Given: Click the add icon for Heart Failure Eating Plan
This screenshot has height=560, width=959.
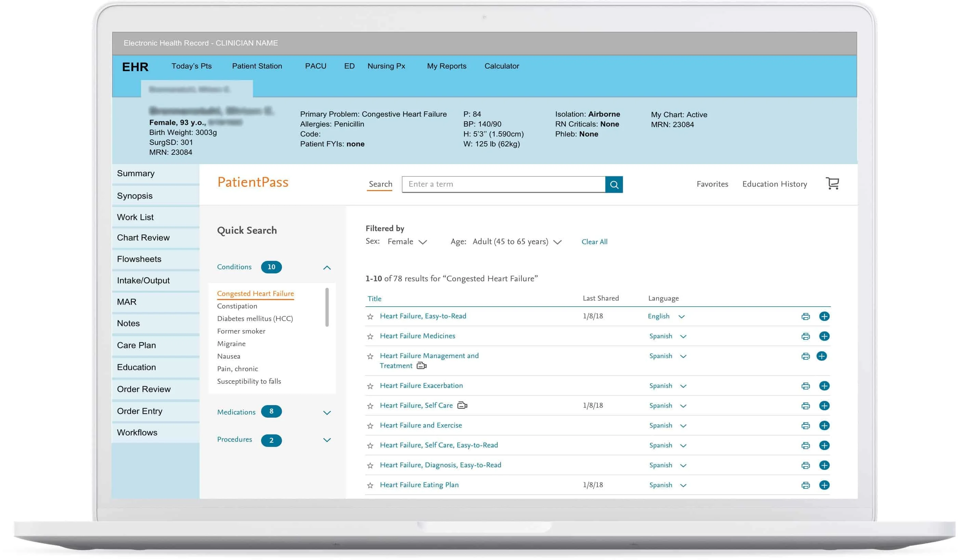Looking at the screenshot, I should [x=824, y=485].
